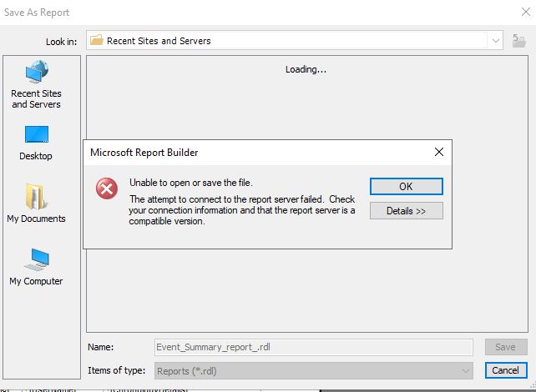This screenshot has height=392, width=536.
Task: Click the 'Look in:' label
Action: click(x=62, y=42)
